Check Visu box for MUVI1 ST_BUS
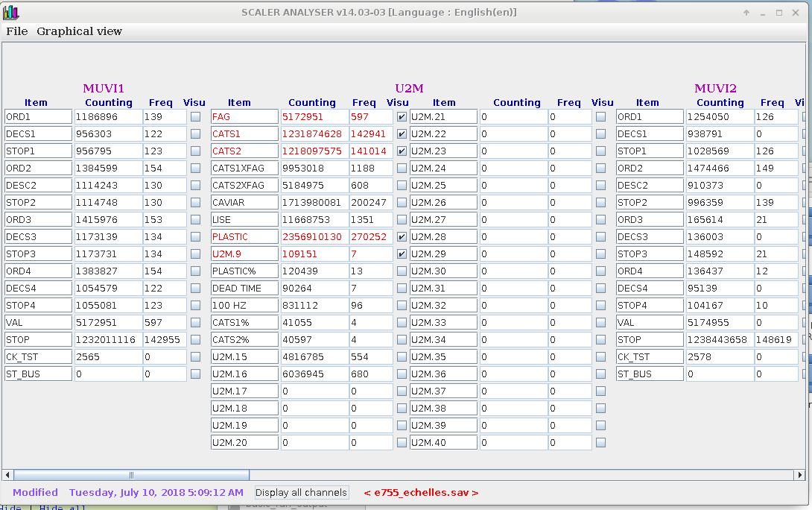The width and height of the screenshot is (812, 510). 195,374
